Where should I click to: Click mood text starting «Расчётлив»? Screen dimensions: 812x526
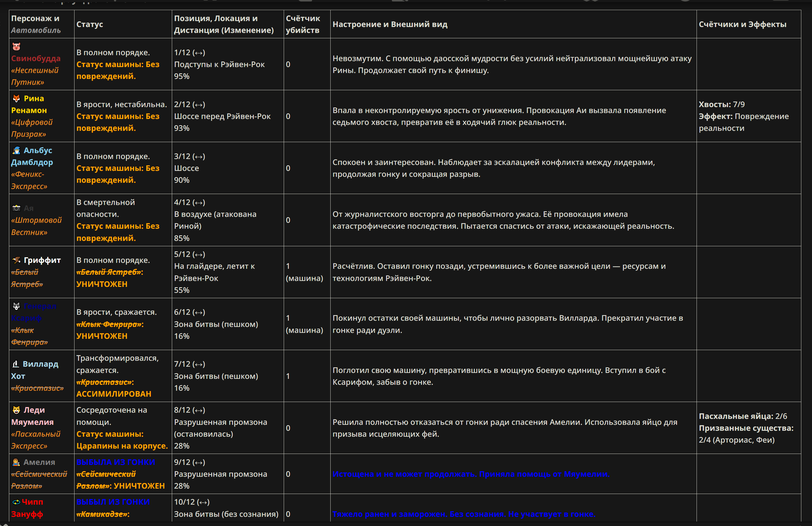click(x=499, y=272)
